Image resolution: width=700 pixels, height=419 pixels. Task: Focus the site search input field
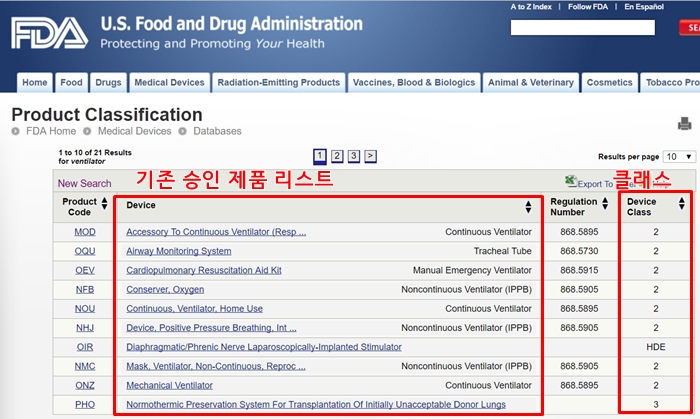click(583, 28)
